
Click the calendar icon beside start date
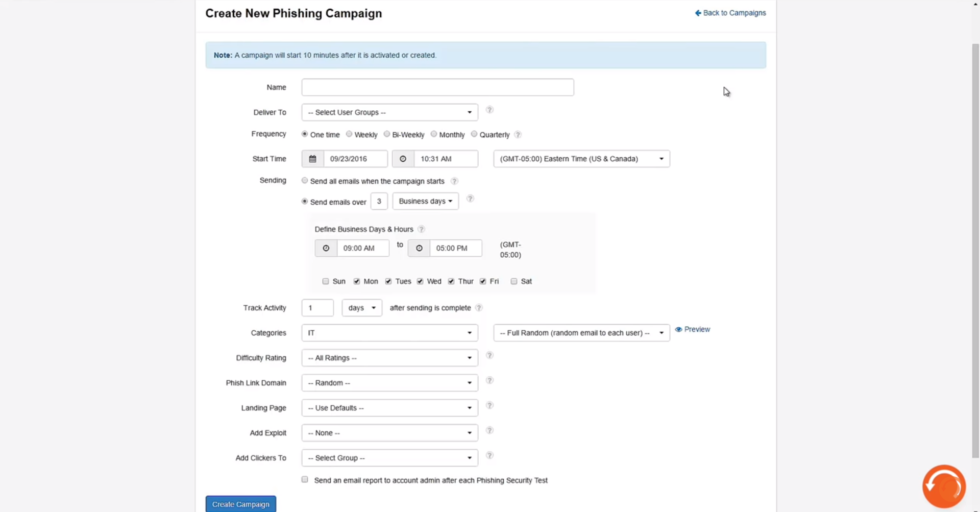pyautogui.click(x=312, y=159)
